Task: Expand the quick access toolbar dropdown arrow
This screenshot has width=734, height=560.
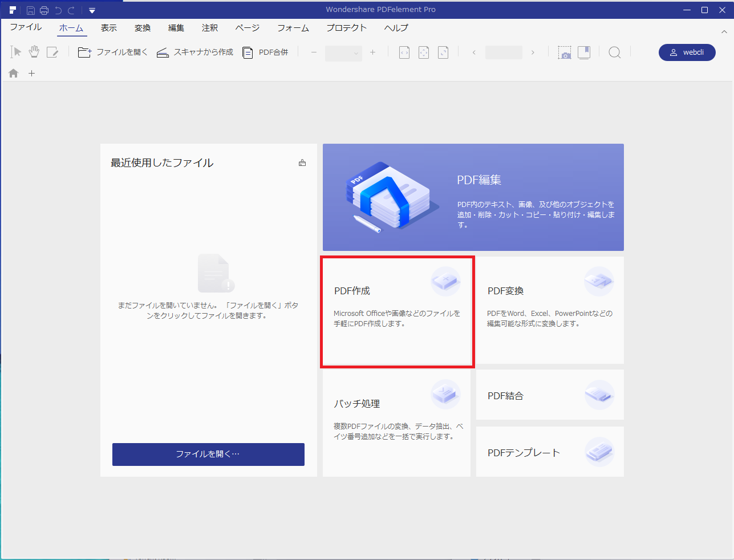Action: tap(92, 10)
